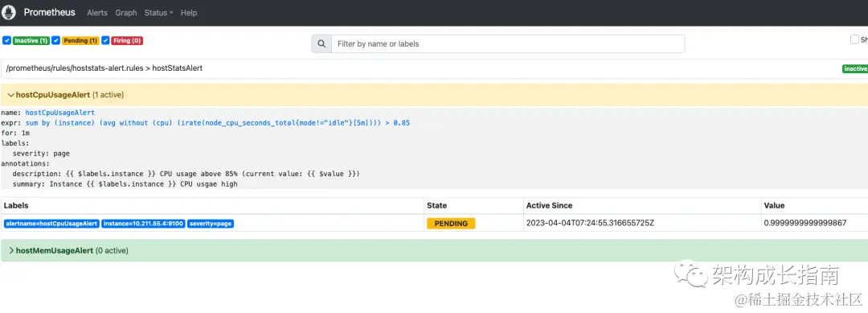Viewport: 868px width, 313px height.
Task: Open the Alerts navigation item
Action: click(97, 13)
